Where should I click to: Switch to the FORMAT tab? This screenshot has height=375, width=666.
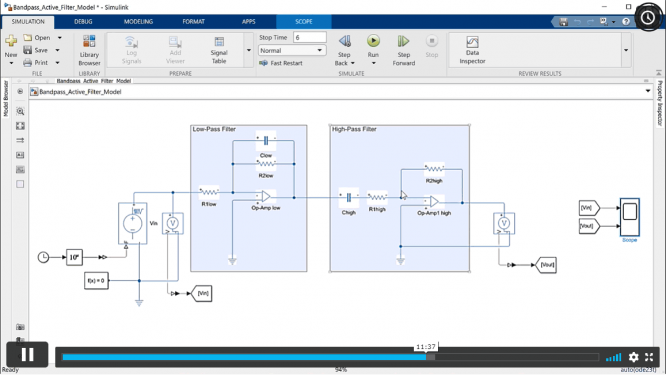194,22
